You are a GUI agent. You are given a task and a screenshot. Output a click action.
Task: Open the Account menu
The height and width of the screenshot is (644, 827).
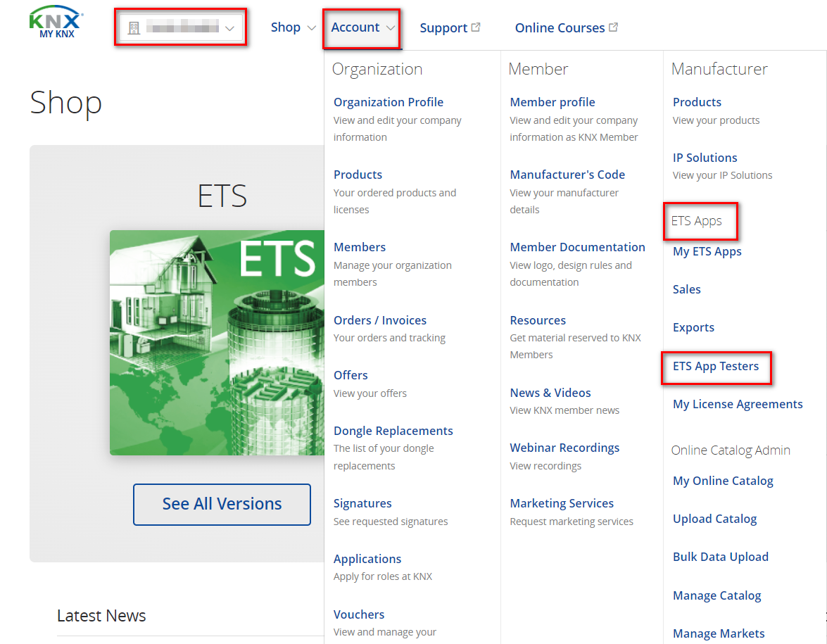355,27
